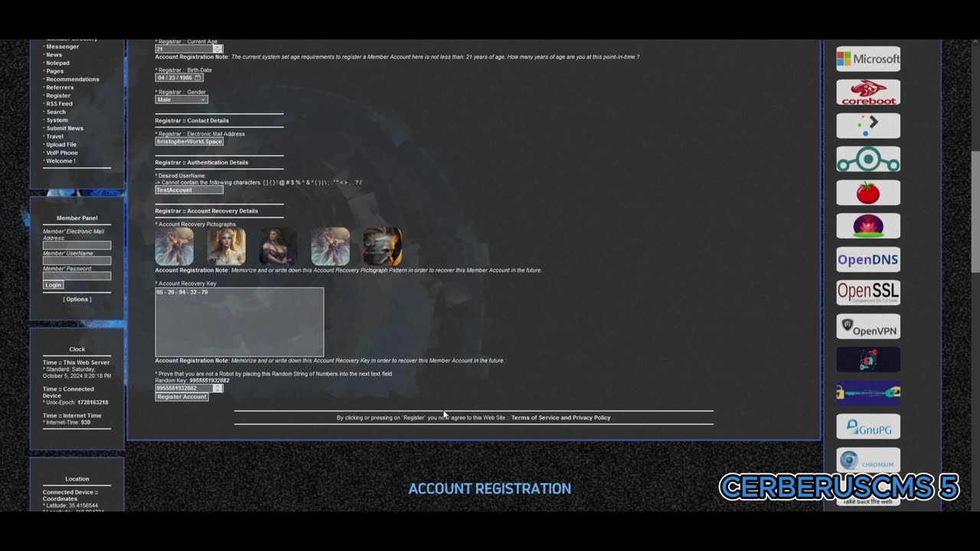Click the LineageOS circles logo

click(x=868, y=159)
